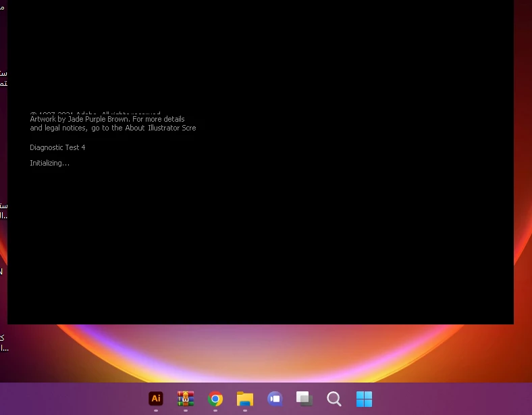Click the 'Initializing...' status text
Image resolution: width=532 pixels, height=415 pixels.
49,163
